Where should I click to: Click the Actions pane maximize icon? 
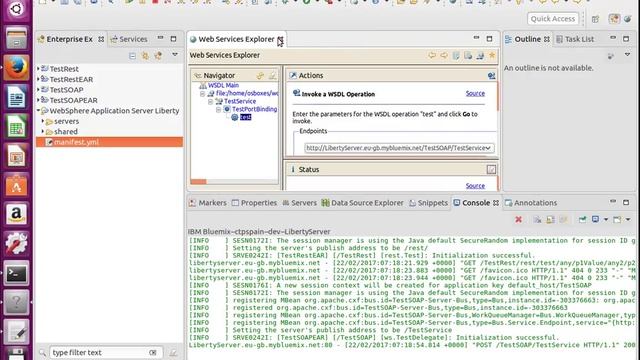point(491,76)
